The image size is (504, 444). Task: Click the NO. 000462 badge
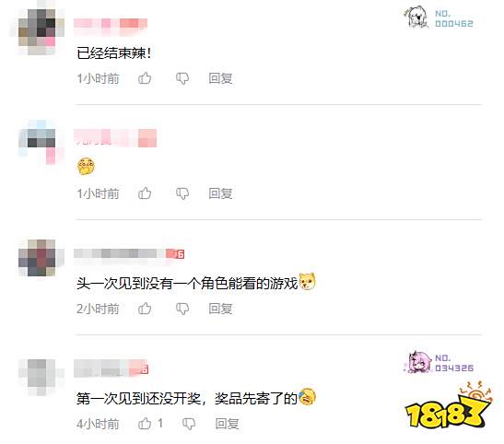point(439,18)
